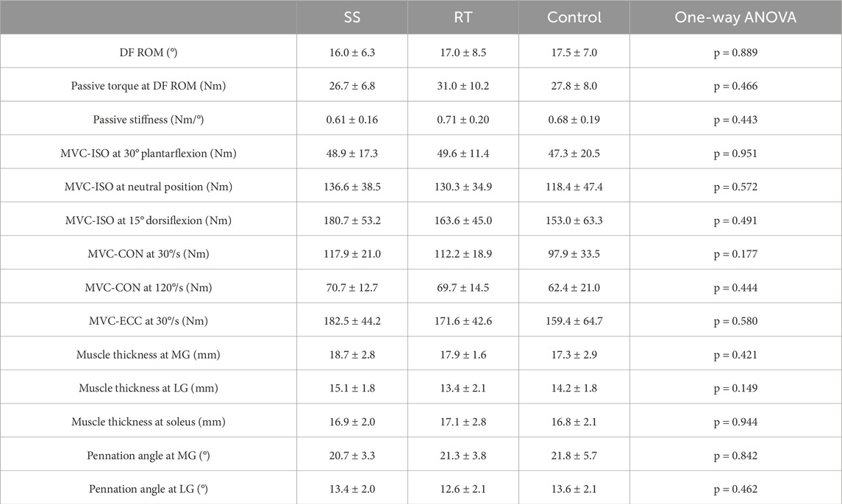Click the p = 0.889 cell

point(735,52)
